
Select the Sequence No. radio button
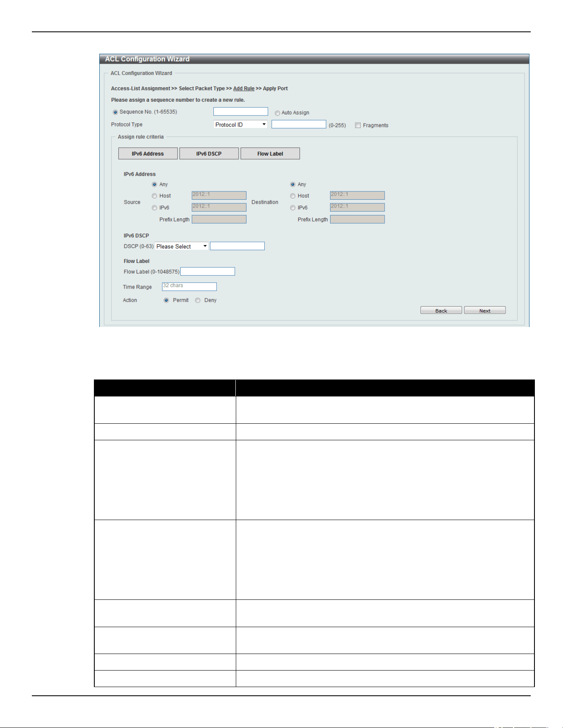[115, 112]
